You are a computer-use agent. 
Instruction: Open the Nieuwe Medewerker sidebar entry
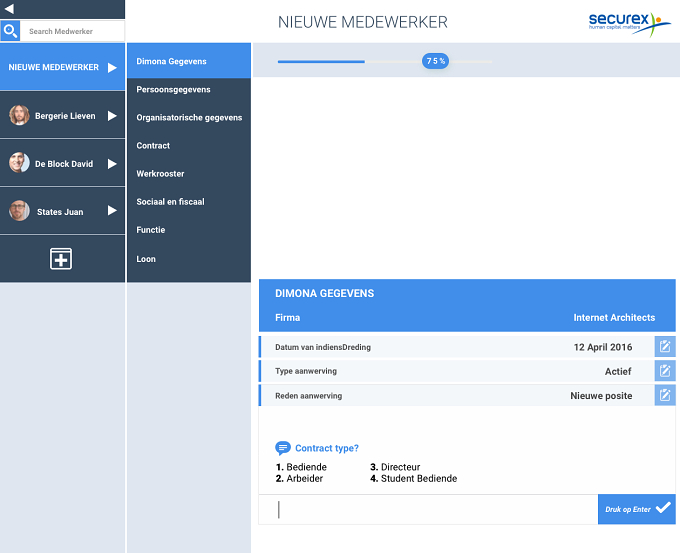[62, 67]
